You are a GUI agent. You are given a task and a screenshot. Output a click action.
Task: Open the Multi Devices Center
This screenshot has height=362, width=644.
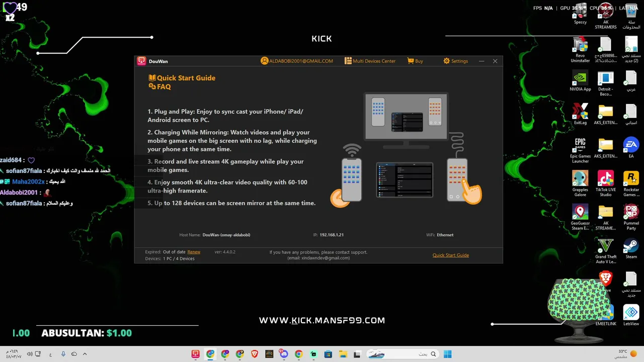[370, 61]
